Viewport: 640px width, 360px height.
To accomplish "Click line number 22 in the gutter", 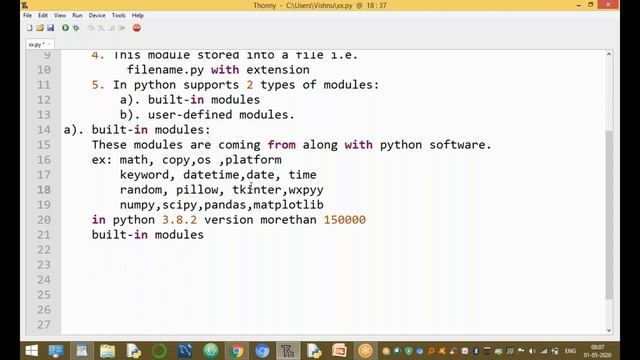I will tap(44, 250).
